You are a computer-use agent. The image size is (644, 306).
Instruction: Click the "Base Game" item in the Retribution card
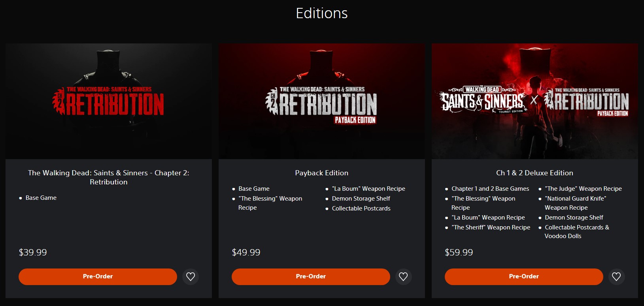click(41, 198)
